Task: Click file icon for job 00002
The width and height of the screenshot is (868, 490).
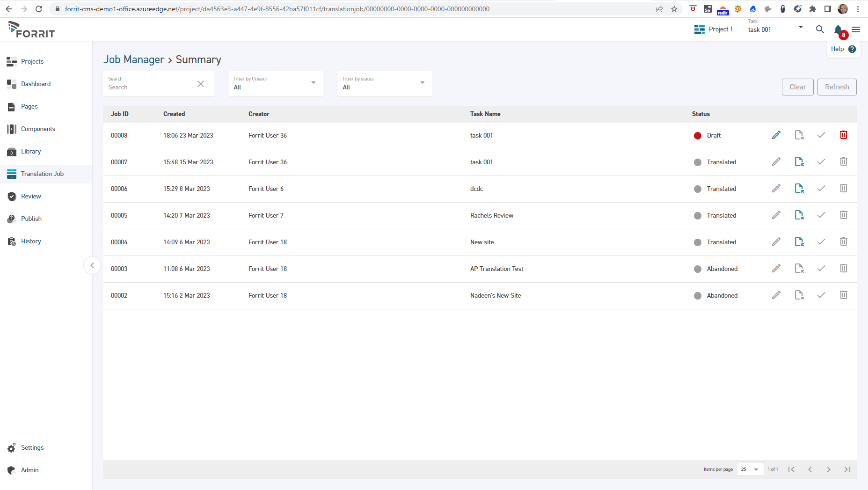Action: click(x=799, y=295)
